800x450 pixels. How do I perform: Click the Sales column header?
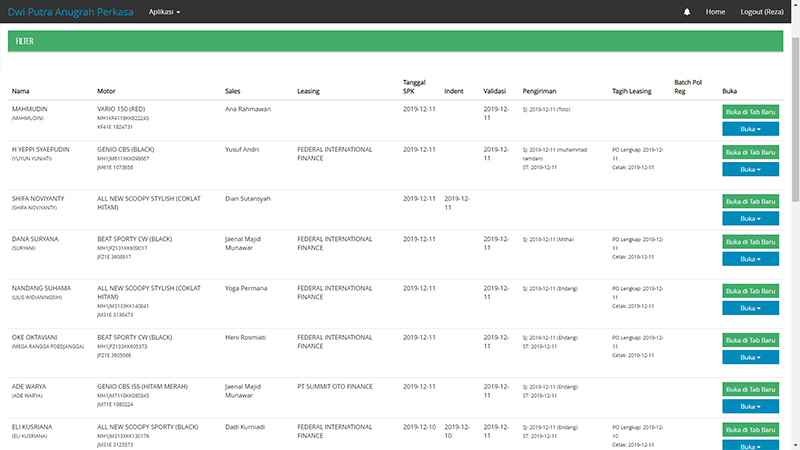tap(232, 91)
